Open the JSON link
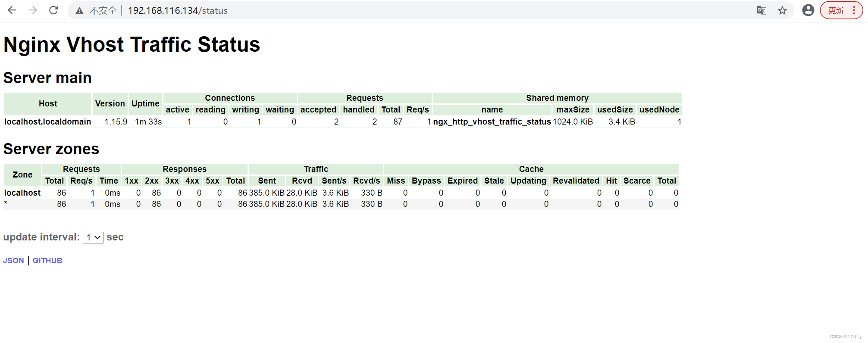The width and height of the screenshot is (868, 343). click(x=13, y=261)
